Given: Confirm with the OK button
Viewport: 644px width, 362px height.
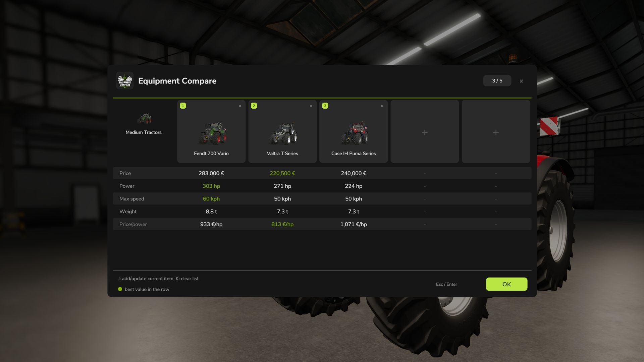Looking at the screenshot, I should coord(506,284).
